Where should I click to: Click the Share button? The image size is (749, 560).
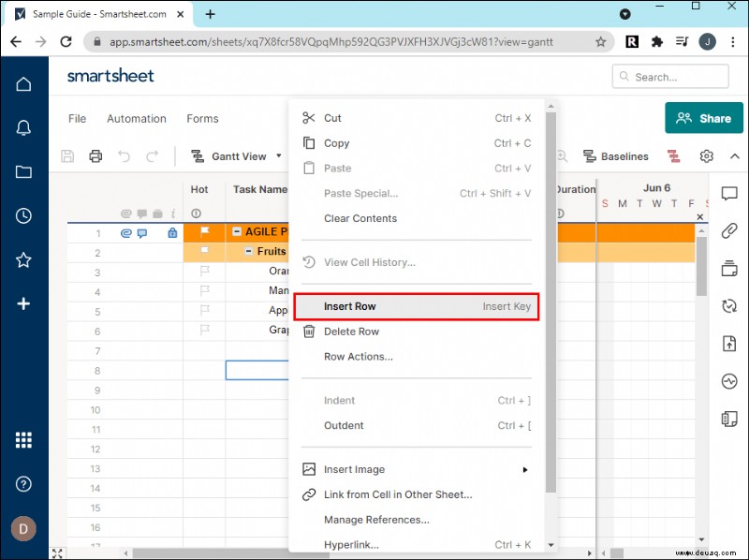click(x=704, y=118)
